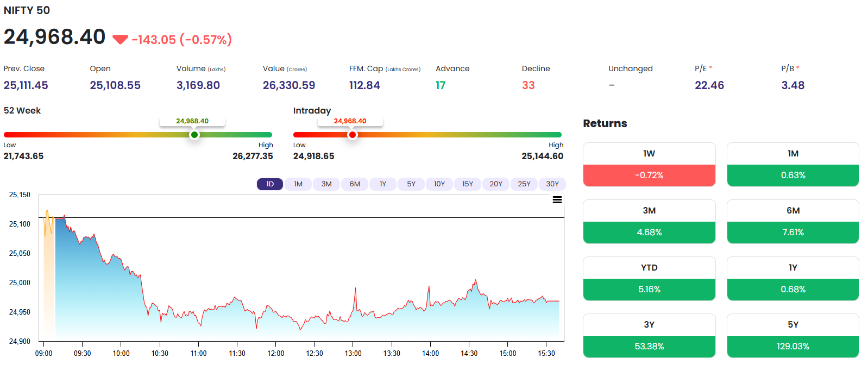This screenshot has height=370, width=868.
Task: Click the Unchanged dash value
Action: [x=612, y=85]
